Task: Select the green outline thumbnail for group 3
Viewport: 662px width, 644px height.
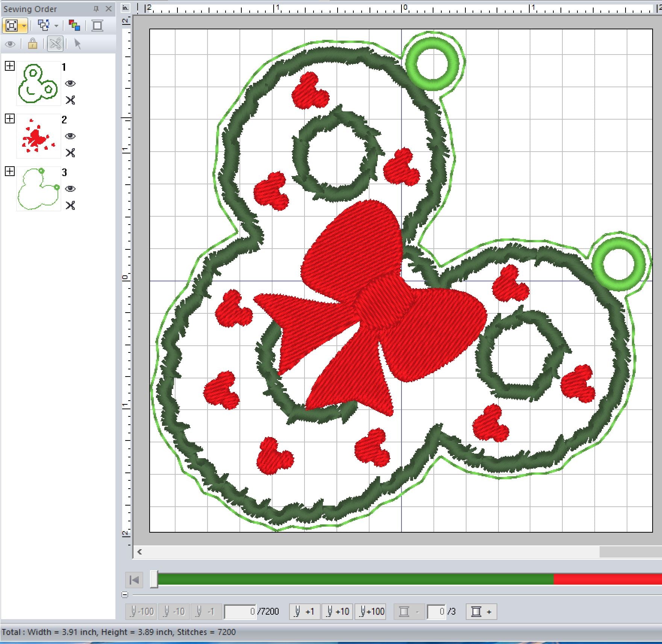Action: click(x=38, y=189)
